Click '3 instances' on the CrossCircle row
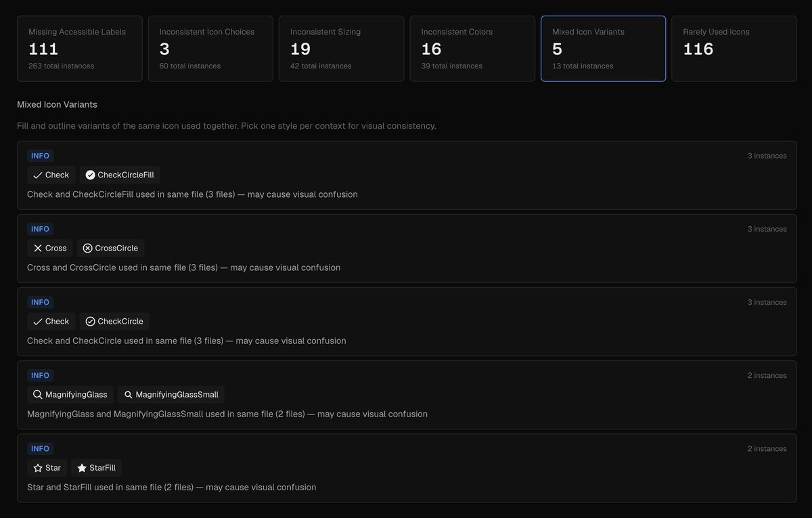 pyautogui.click(x=767, y=229)
